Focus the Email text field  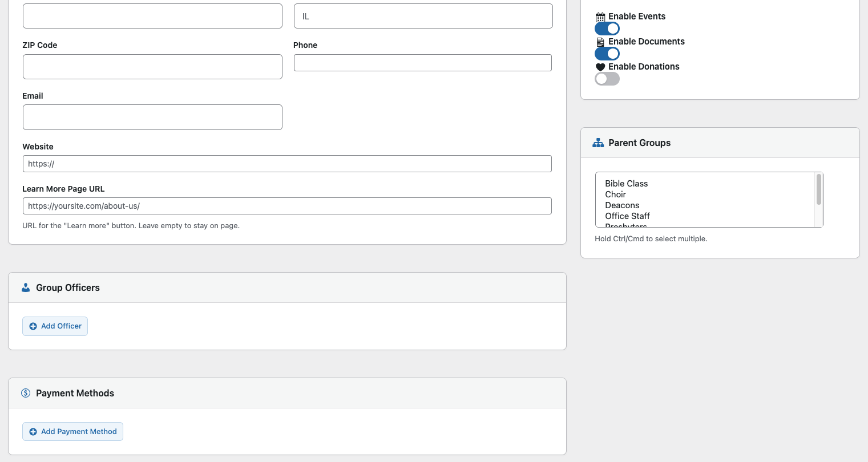[x=152, y=117]
